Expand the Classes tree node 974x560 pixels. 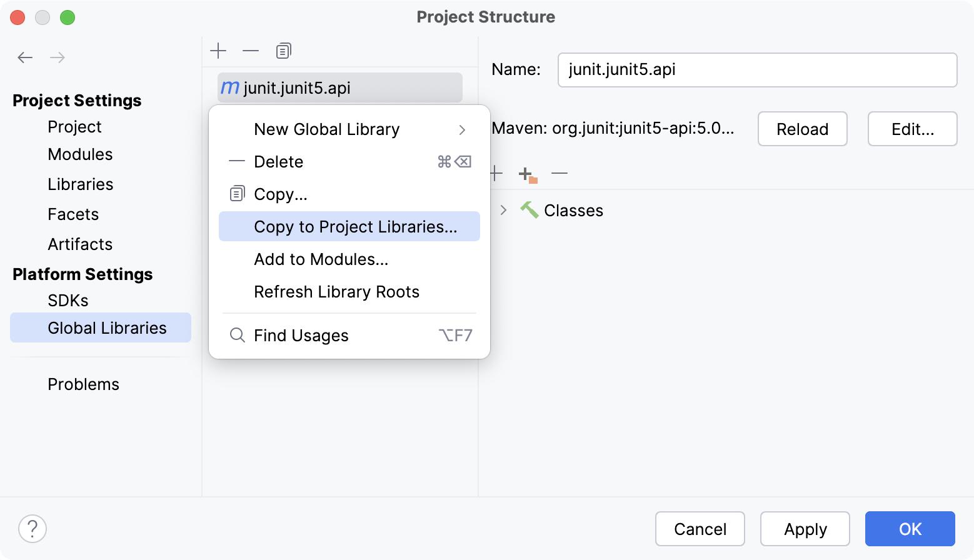pos(503,210)
